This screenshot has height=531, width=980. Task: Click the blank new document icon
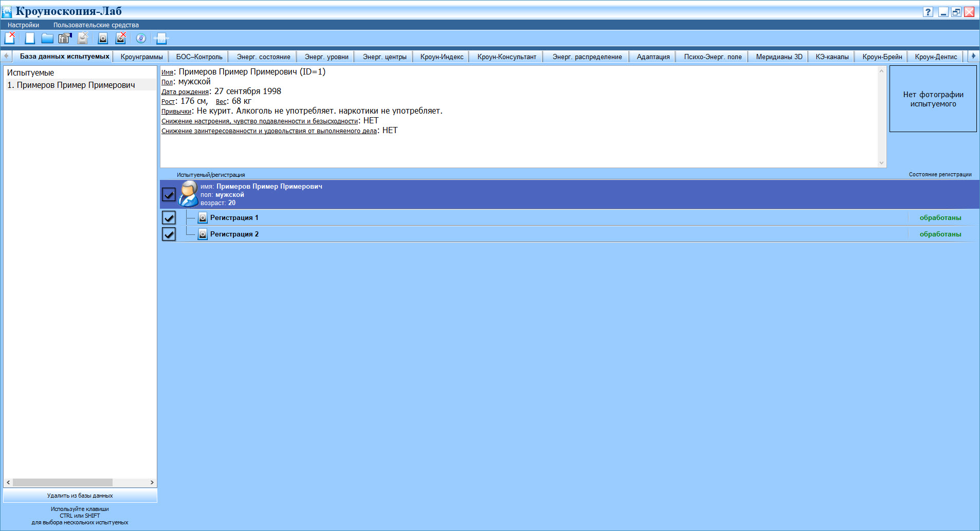30,38
